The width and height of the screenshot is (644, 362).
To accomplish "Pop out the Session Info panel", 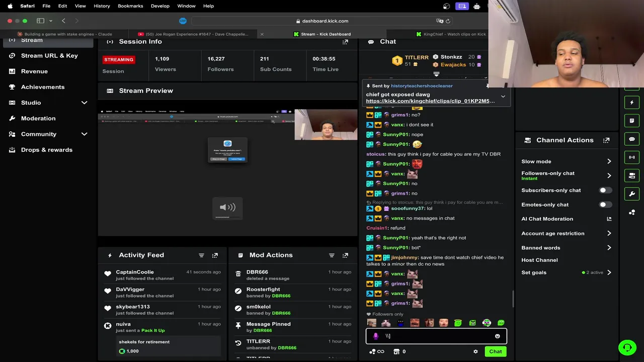I will click(x=345, y=42).
